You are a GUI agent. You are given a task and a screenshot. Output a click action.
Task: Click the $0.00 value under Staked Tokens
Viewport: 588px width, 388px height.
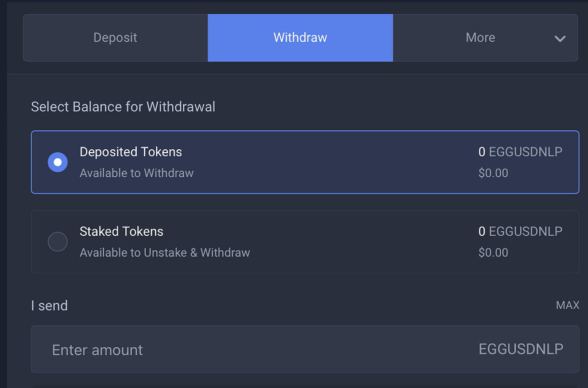(x=493, y=253)
